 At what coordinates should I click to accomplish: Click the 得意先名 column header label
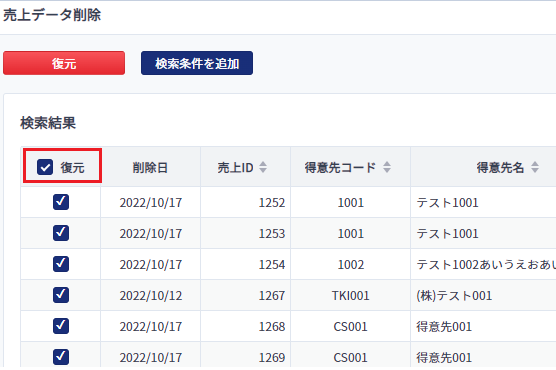coord(500,167)
